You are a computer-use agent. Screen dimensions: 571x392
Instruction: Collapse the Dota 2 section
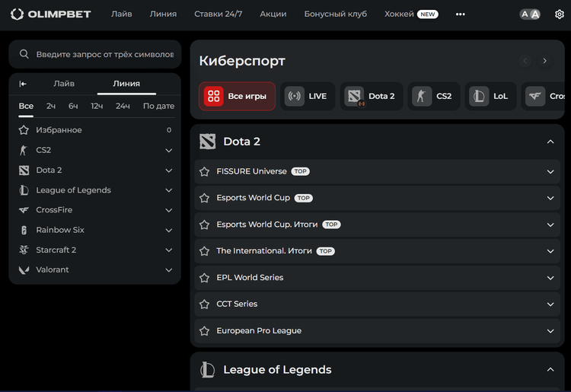(550, 142)
